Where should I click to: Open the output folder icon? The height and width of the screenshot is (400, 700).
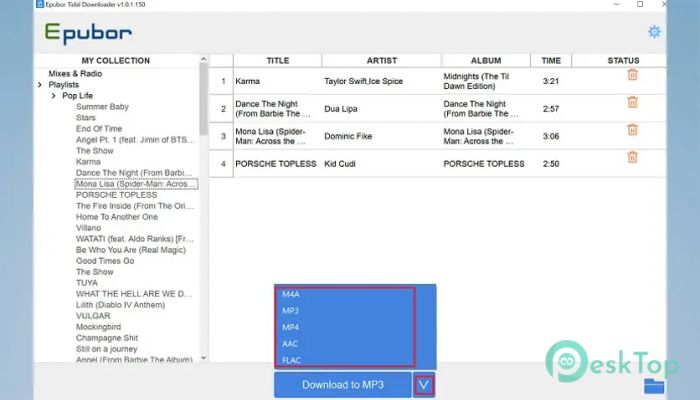[x=654, y=386]
